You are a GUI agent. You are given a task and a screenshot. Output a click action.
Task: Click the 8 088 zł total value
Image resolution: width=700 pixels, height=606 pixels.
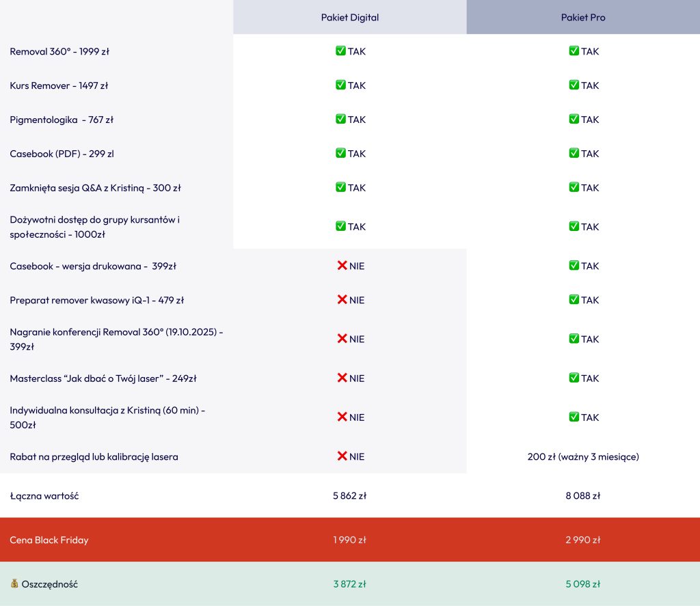[x=582, y=496]
